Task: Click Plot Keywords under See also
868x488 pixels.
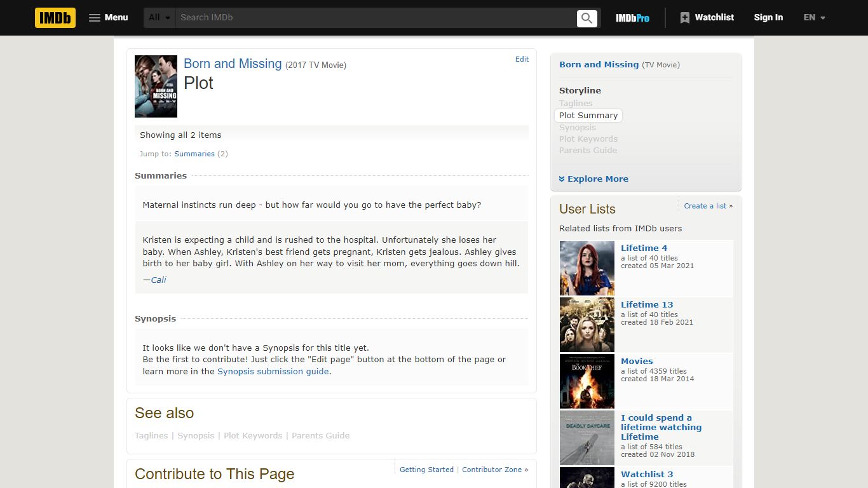Action: [x=253, y=435]
